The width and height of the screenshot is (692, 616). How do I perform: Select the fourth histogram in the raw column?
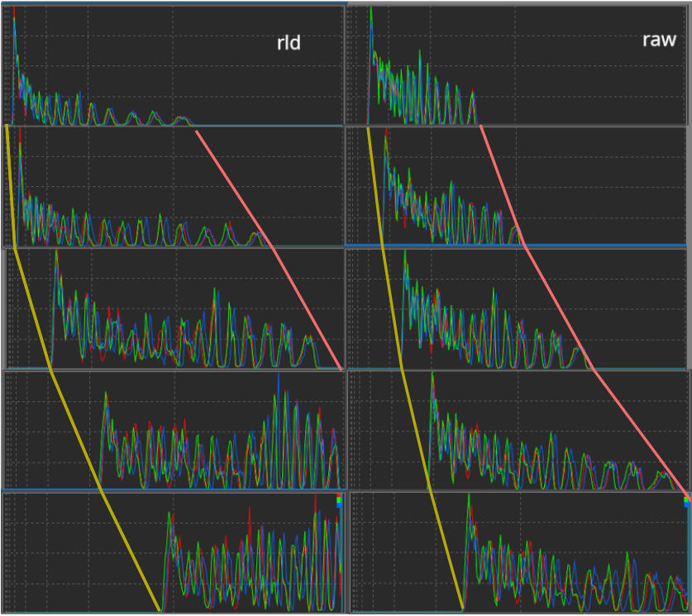tap(517, 429)
